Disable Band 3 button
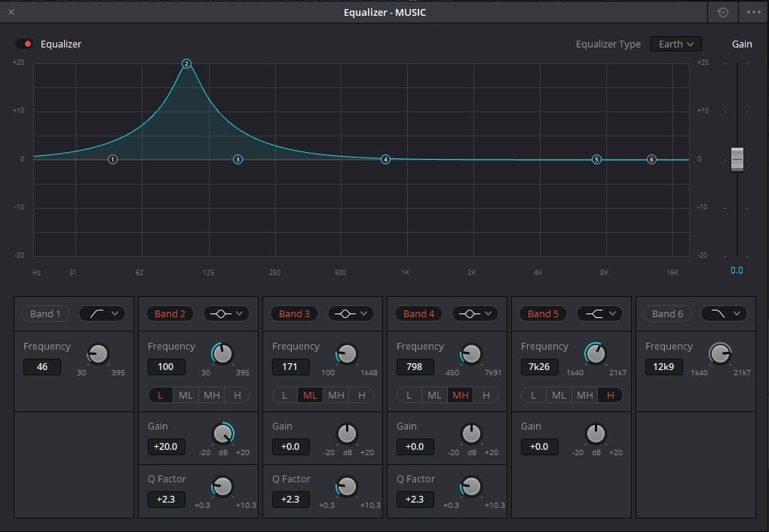Viewport: 769px width, 532px height. [294, 313]
